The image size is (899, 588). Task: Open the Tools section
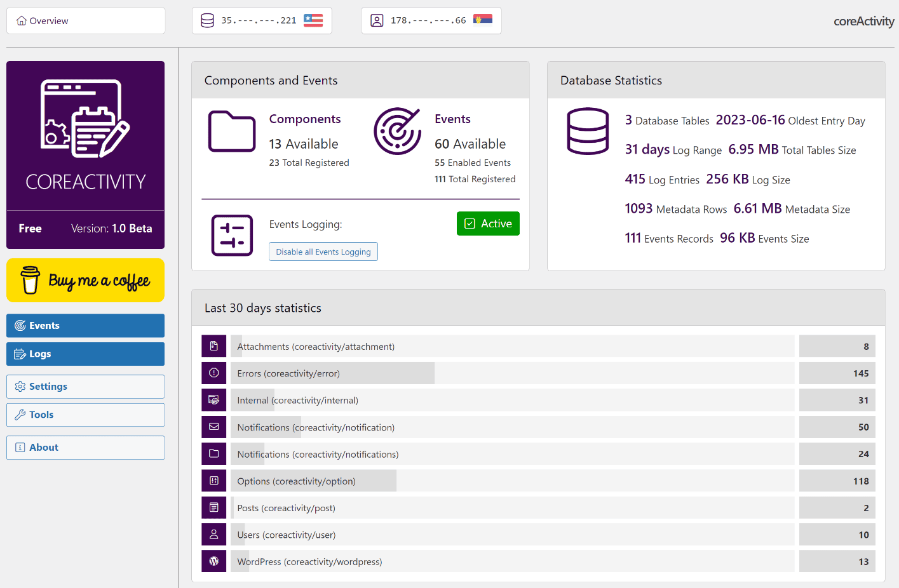(85, 415)
